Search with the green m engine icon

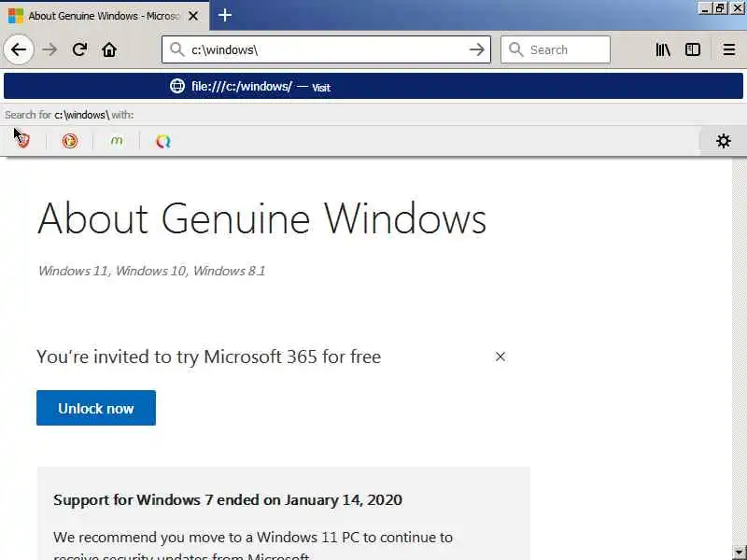pyautogui.click(x=117, y=141)
